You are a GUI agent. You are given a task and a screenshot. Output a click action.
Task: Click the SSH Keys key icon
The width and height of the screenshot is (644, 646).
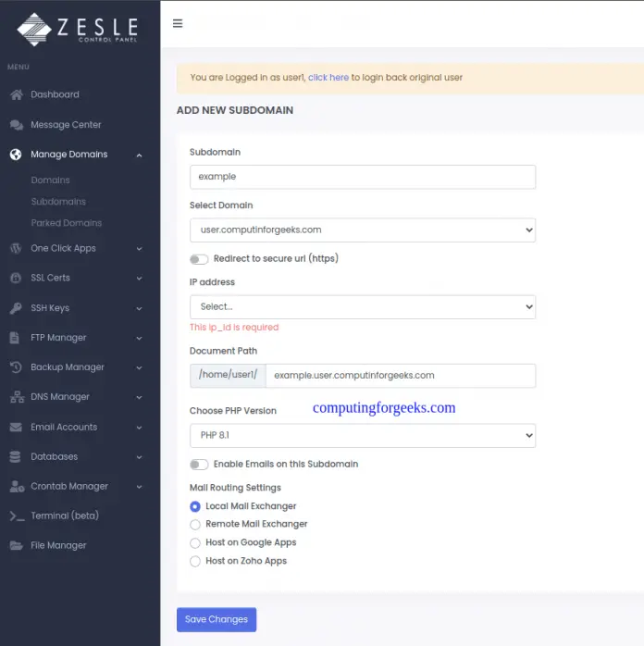pos(16,308)
